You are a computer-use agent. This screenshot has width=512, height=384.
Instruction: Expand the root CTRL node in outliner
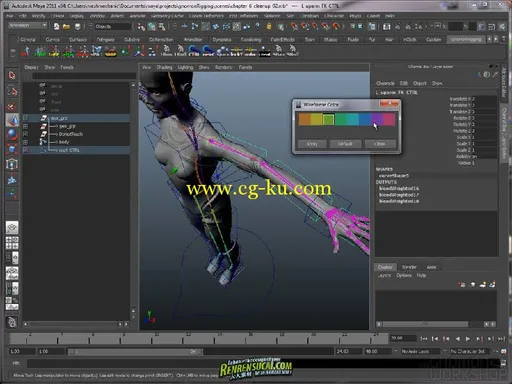[26, 150]
